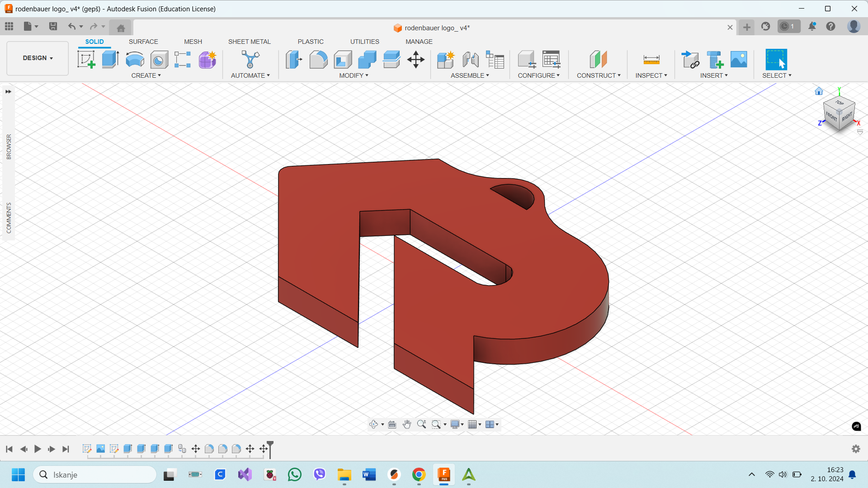Image resolution: width=868 pixels, height=488 pixels.
Task: Click the ViewCube home icon
Action: pos(819,91)
